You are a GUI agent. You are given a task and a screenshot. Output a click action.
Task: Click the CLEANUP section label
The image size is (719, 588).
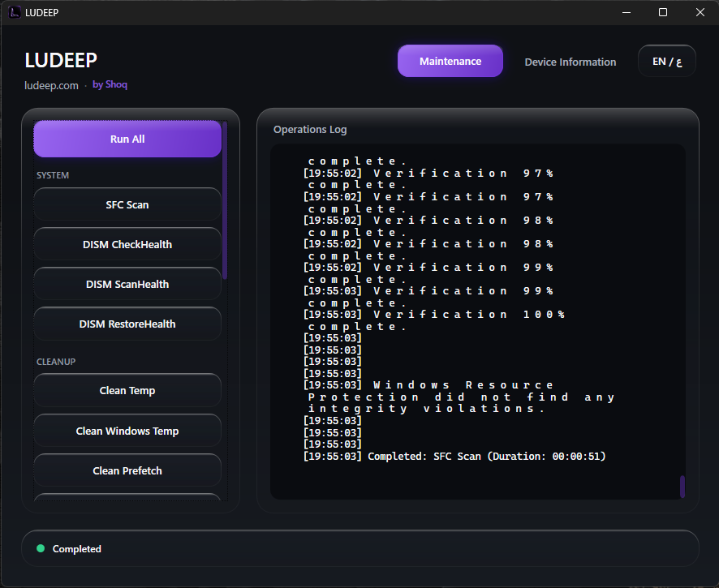pyautogui.click(x=56, y=362)
